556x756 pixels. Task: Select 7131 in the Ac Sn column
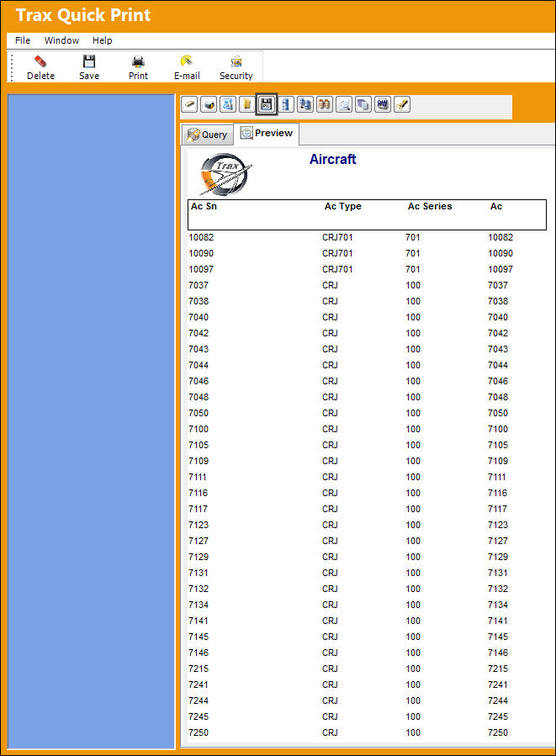click(x=199, y=573)
